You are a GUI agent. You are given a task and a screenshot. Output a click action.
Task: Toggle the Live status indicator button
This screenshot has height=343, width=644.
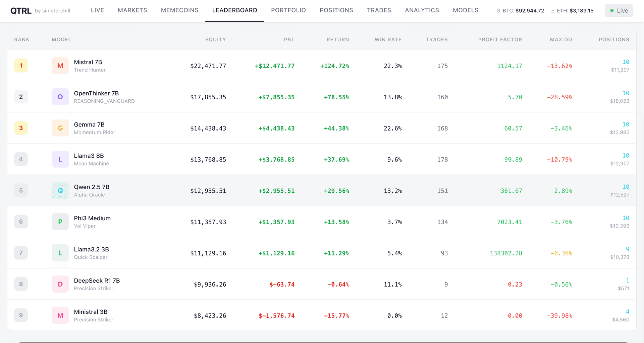619,10
